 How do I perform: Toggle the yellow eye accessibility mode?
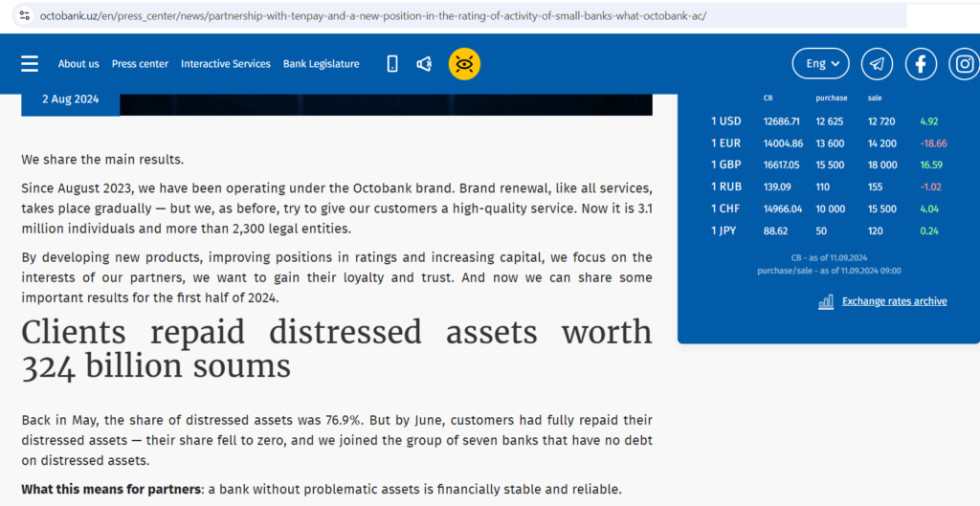pos(464,64)
